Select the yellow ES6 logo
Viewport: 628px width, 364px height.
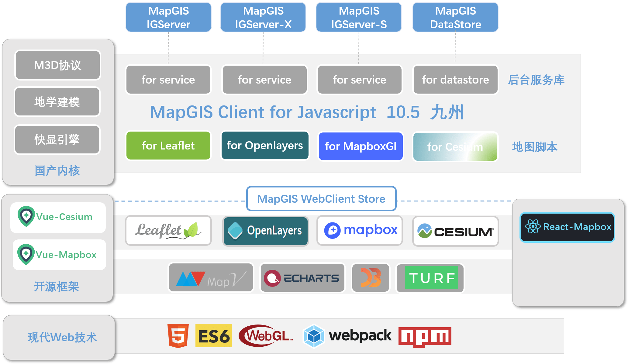[214, 336]
